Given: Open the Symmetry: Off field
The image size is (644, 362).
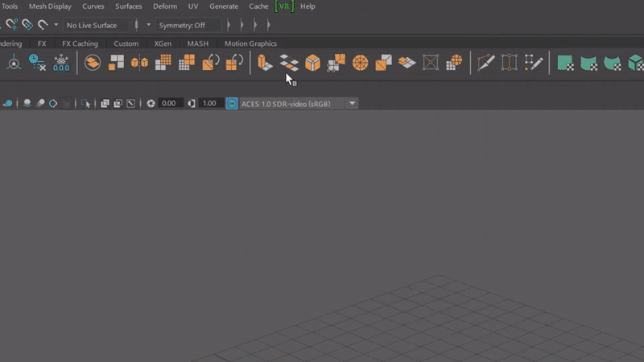Looking at the screenshot, I should pos(188,25).
